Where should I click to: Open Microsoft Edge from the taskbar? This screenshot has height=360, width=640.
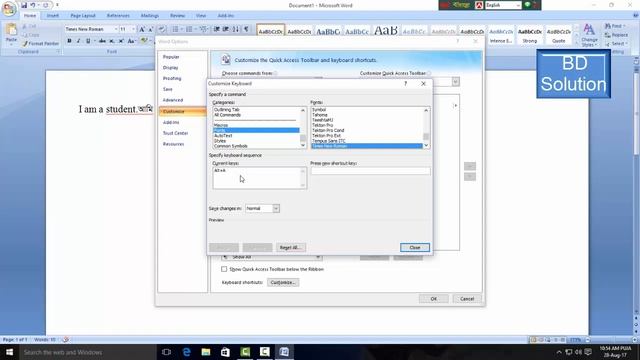click(x=187, y=352)
